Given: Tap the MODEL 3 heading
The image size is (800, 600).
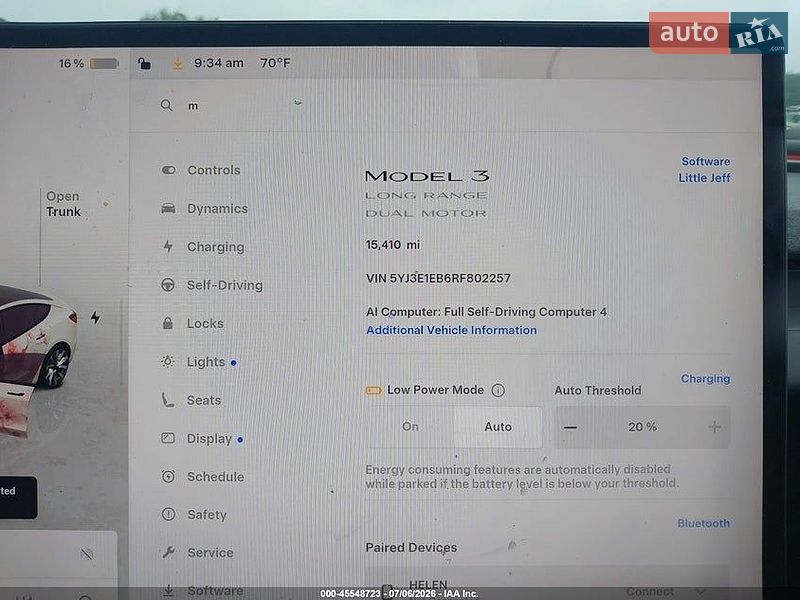Looking at the screenshot, I should pyautogui.click(x=427, y=176).
